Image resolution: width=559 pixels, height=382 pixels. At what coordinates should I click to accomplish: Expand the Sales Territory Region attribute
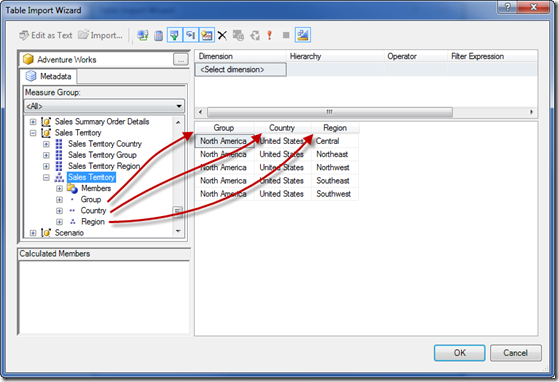point(46,166)
